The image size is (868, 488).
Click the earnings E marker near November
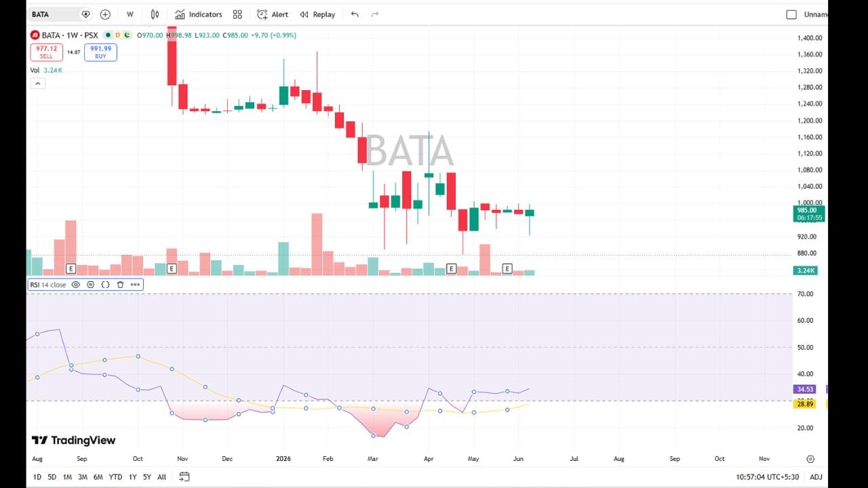(172, 269)
